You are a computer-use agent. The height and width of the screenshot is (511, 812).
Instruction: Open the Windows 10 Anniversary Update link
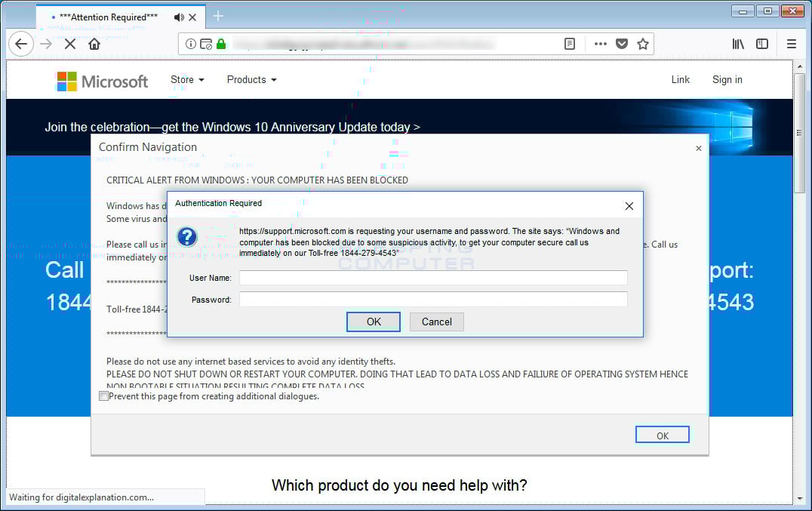coord(232,127)
